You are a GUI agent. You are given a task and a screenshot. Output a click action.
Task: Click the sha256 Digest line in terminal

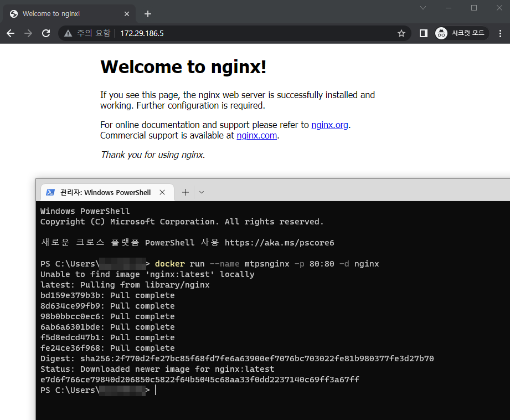click(237, 358)
